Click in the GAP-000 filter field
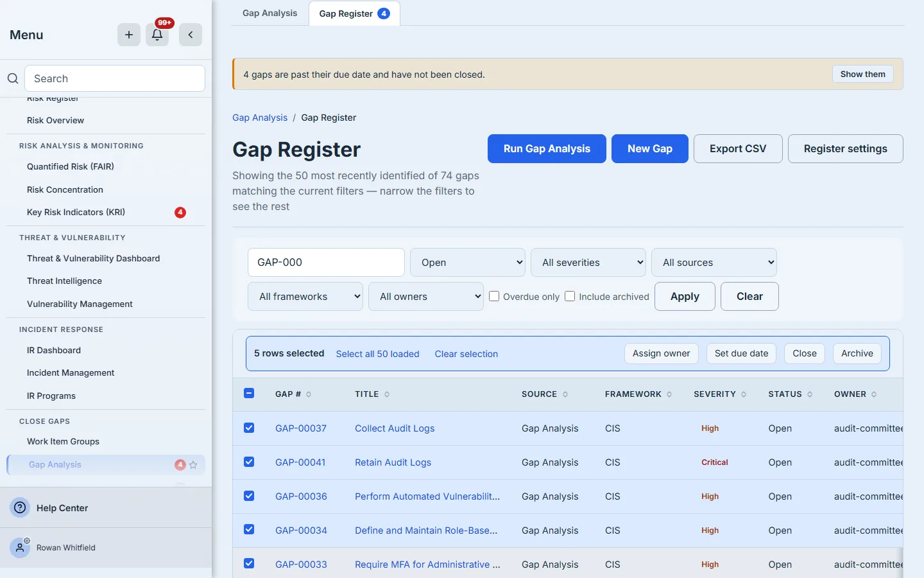Image resolution: width=924 pixels, height=578 pixels. tap(326, 262)
